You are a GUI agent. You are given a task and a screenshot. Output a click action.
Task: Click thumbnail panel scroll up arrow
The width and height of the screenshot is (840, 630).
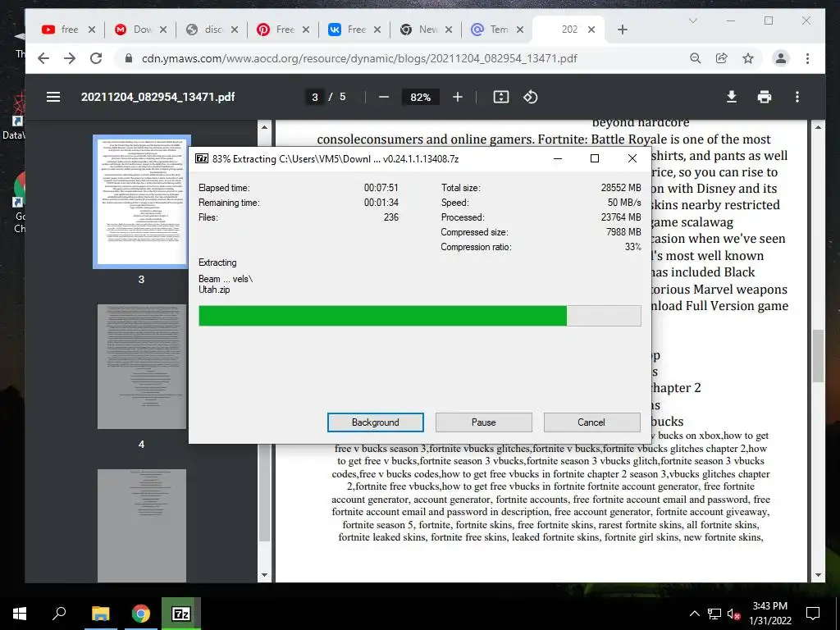coord(264,127)
